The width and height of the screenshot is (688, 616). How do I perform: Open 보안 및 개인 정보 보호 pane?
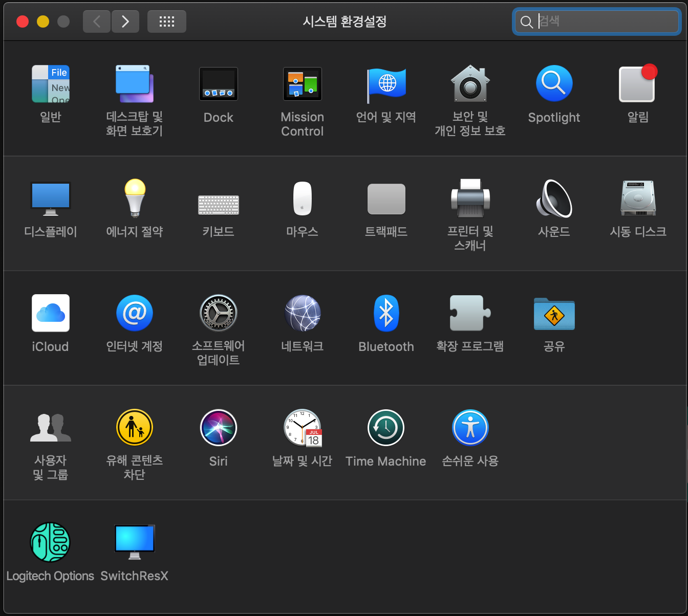coord(470,83)
